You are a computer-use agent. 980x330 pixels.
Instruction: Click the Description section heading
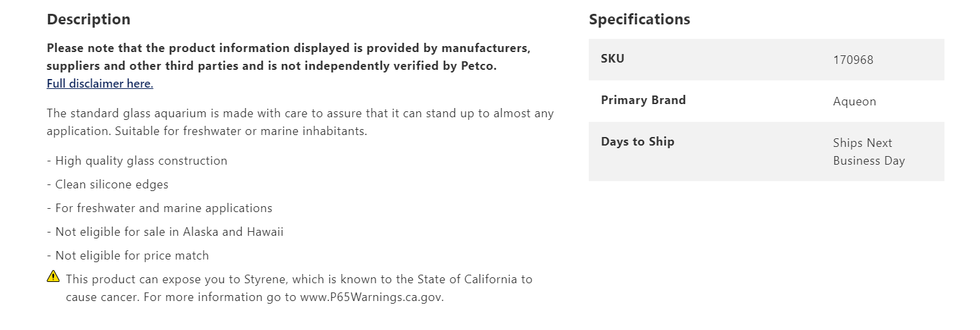88,20
